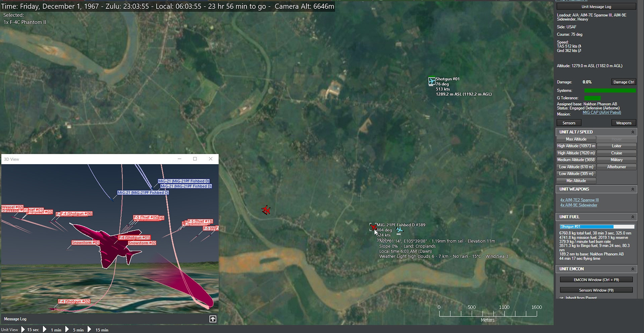Toggle Inherit from Parent checkbox
This screenshot has height=333, width=644.
561,298
